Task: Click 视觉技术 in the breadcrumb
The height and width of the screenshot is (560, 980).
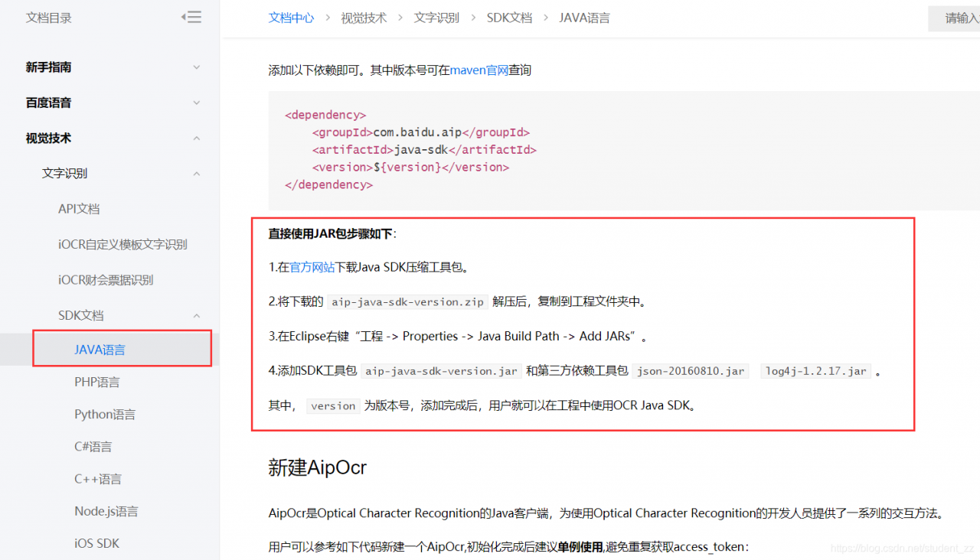Action: click(x=364, y=18)
